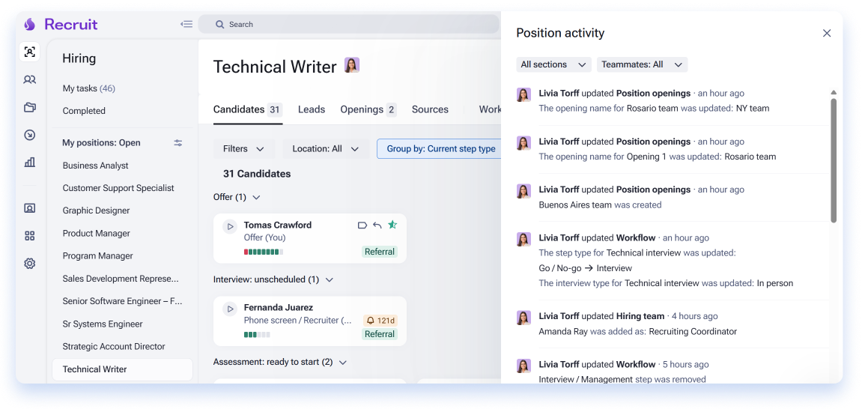
Task: Click "Go / No-go" step type text
Action: [x=560, y=268]
